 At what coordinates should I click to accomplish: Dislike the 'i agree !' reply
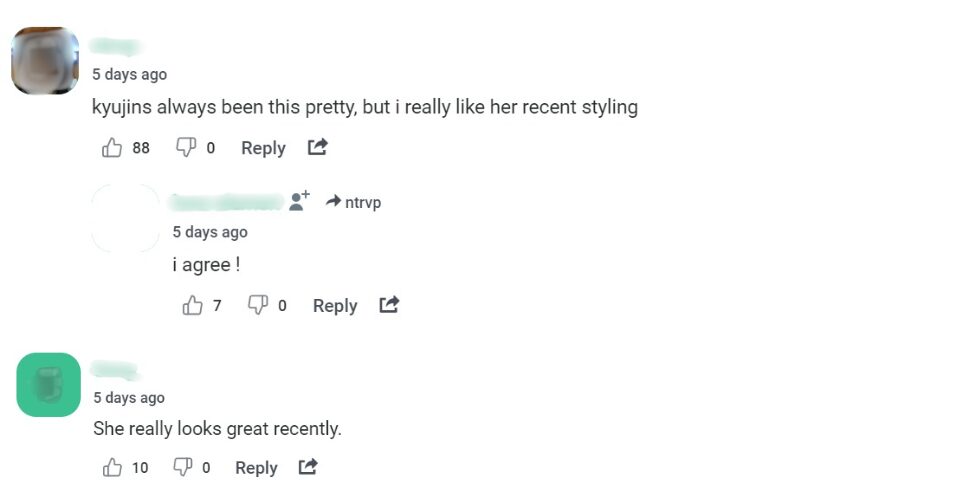(x=258, y=305)
